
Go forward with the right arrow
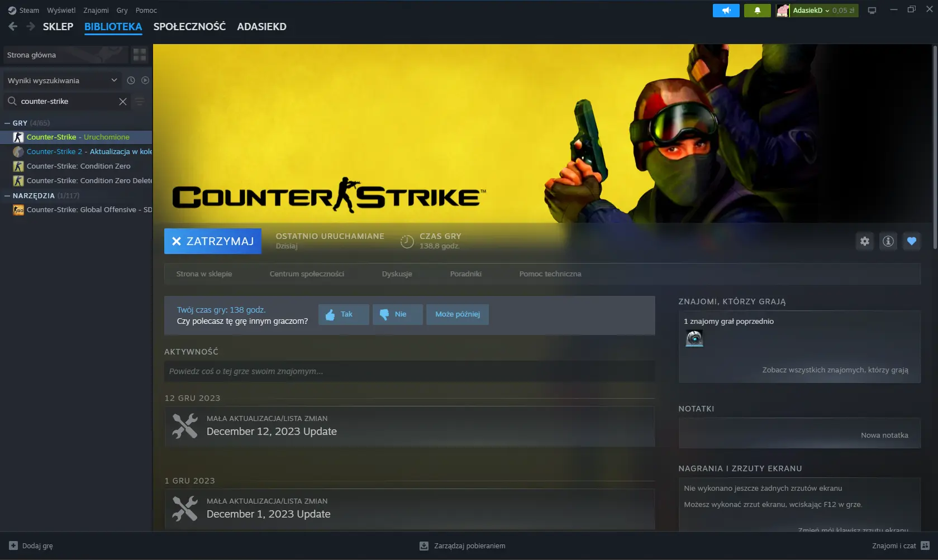(x=31, y=26)
